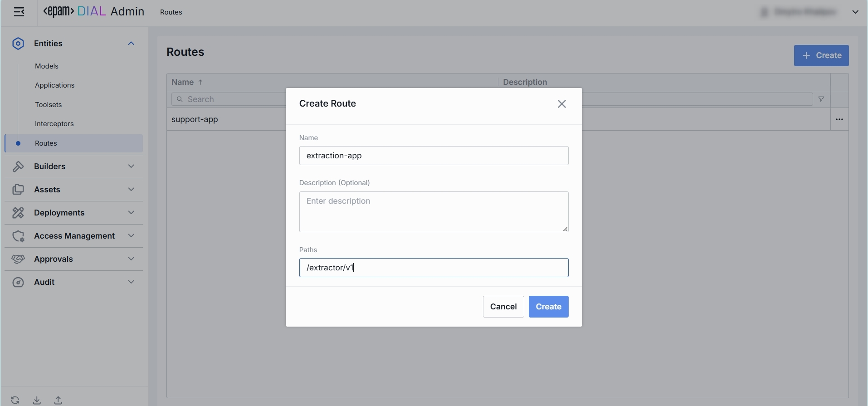Collapse the Entities section
This screenshot has height=406, width=868.
point(131,44)
